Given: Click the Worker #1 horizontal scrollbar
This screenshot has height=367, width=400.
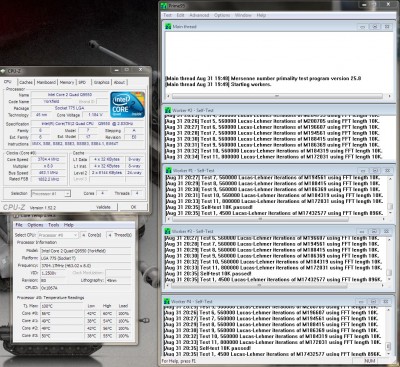Looking at the screenshot, I should (260, 219).
